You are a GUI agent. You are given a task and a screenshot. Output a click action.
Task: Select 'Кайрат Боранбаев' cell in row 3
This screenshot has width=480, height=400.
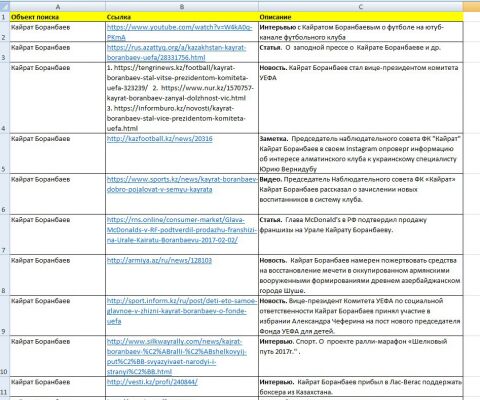pos(58,52)
